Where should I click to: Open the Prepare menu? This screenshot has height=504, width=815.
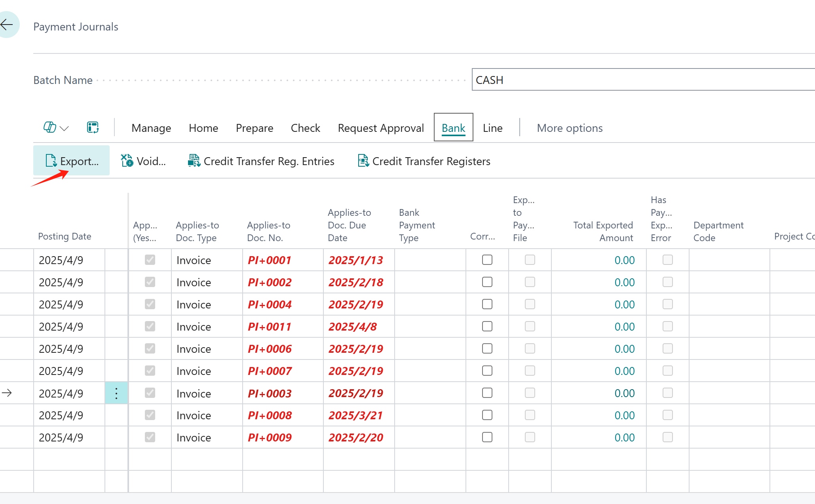(254, 128)
